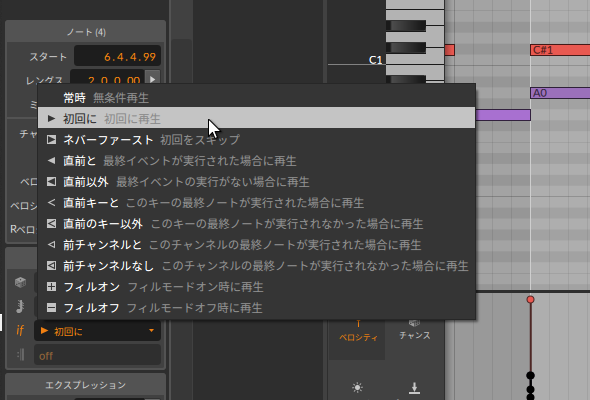Click the 前チャンネルなし boxed-triangle icon
Screen dimensions: 590x400
[52, 266]
